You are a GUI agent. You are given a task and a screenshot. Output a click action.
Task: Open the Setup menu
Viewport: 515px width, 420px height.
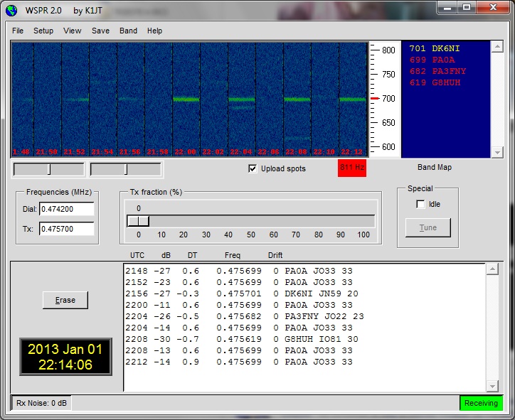[43, 31]
